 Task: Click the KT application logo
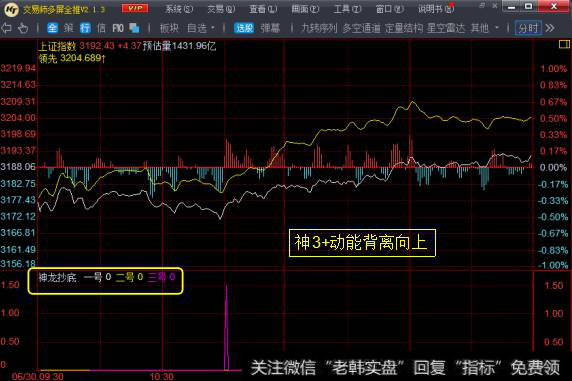tap(11, 9)
